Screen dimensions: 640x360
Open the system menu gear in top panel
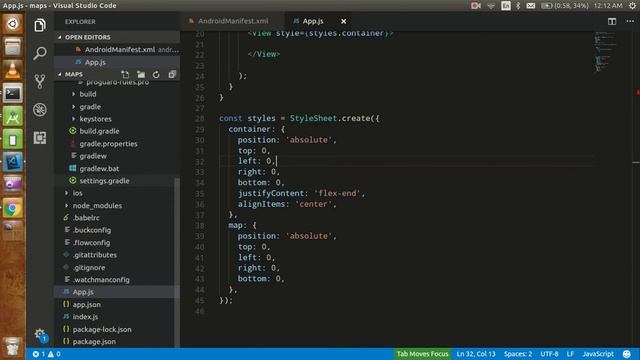pyautogui.click(x=632, y=5)
